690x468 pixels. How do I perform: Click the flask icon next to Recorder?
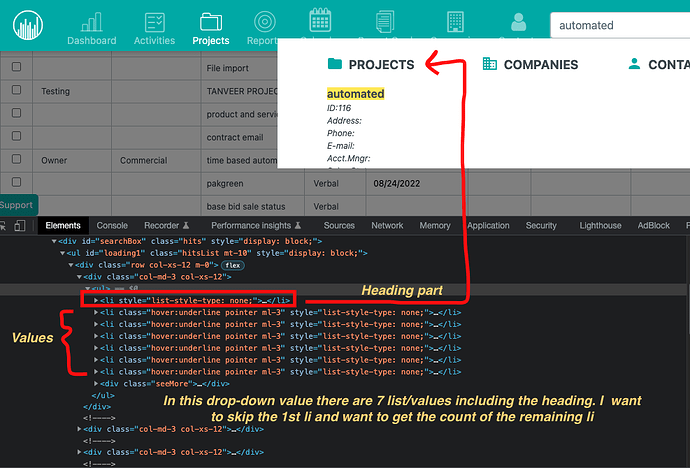pos(186,225)
